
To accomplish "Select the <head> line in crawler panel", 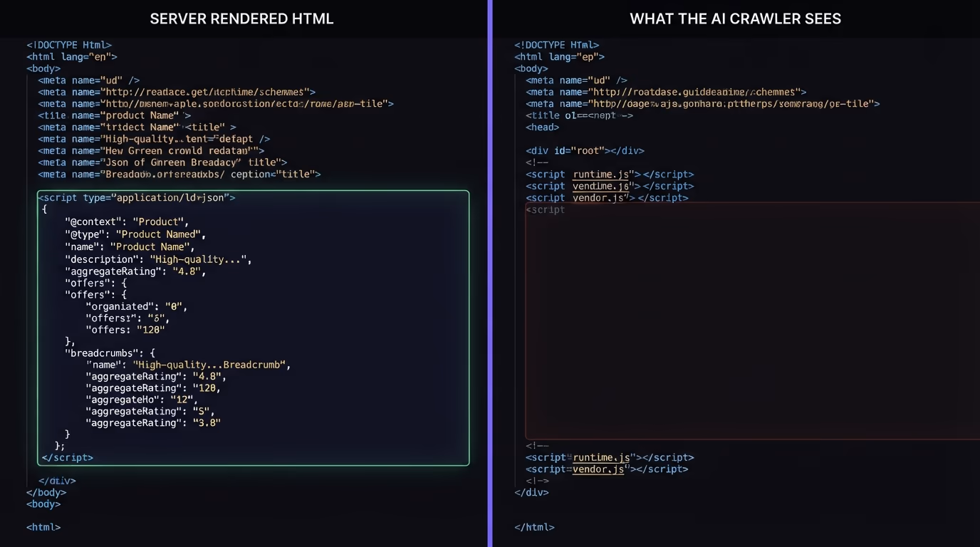I will (x=543, y=127).
